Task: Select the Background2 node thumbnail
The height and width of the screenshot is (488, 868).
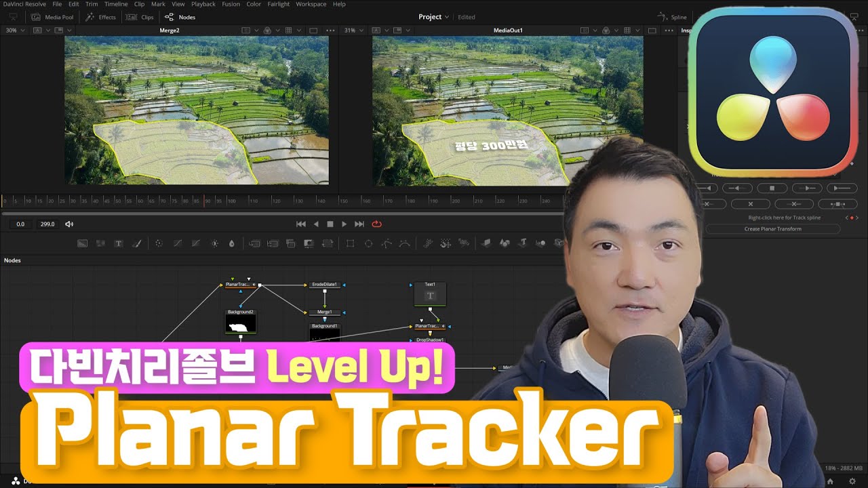Action: point(241,324)
